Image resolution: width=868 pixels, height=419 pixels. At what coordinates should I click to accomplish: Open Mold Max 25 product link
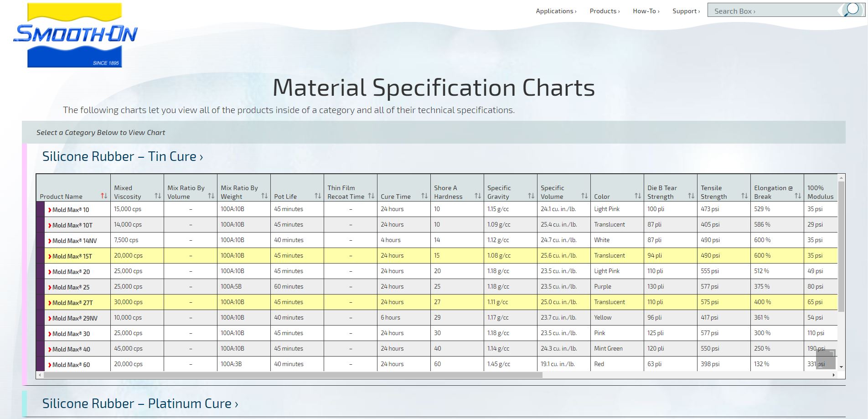(x=69, y=287)
